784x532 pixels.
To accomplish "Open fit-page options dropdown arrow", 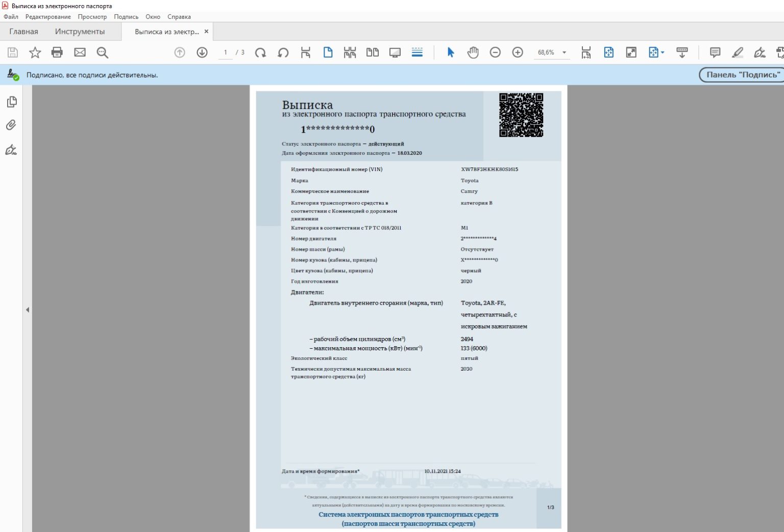I will (663, 52).
